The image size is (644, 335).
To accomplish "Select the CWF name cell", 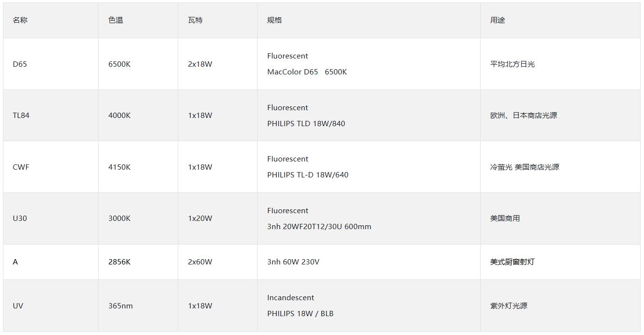I will pyautogui.click(x=21, y=167).
